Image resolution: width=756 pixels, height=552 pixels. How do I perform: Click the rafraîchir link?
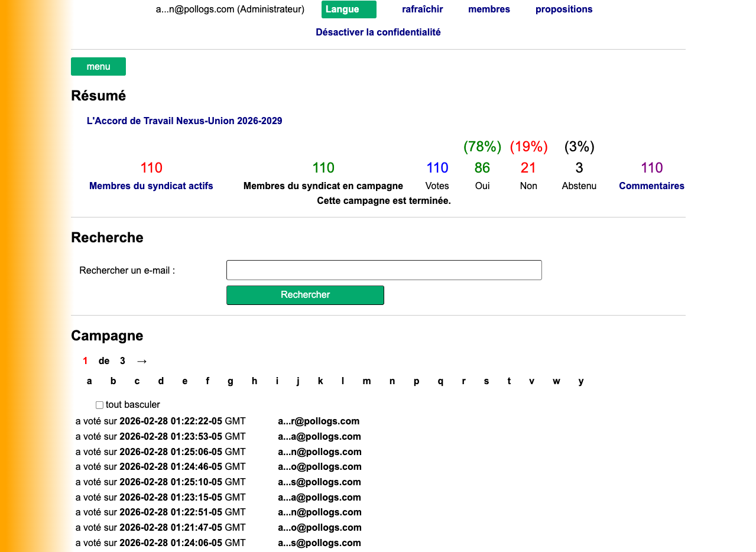tap(422, 9)
